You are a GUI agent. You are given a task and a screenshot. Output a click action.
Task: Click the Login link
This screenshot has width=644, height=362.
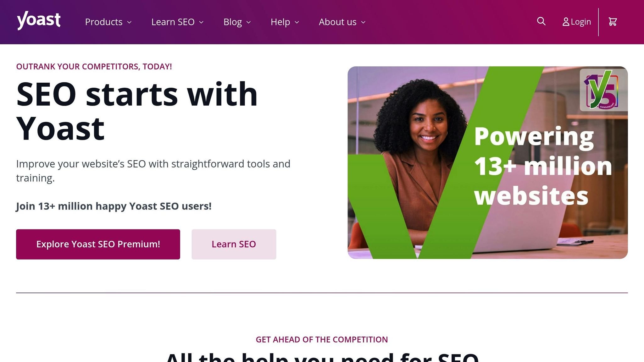coord(580,22)
